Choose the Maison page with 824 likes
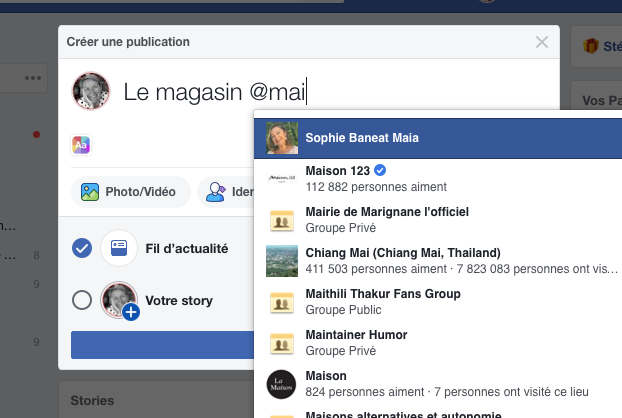This screenshot has width=622, height=418. pos(438,384)
